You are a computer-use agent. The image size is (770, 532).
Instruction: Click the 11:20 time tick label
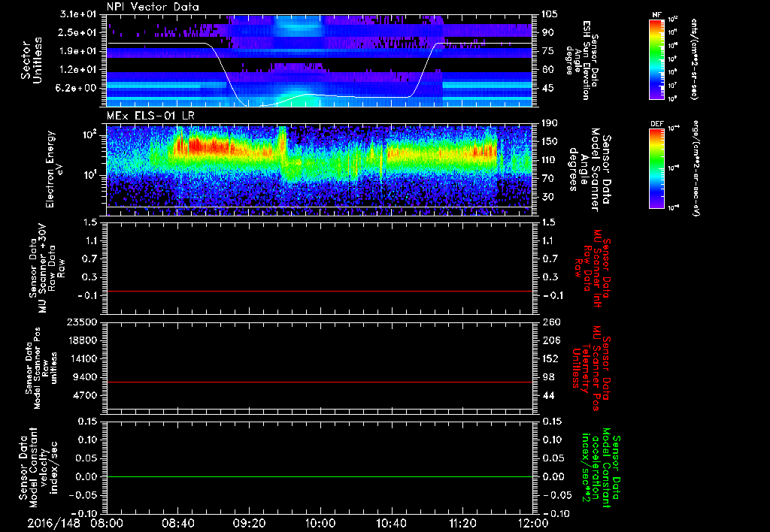click(462, 523)
